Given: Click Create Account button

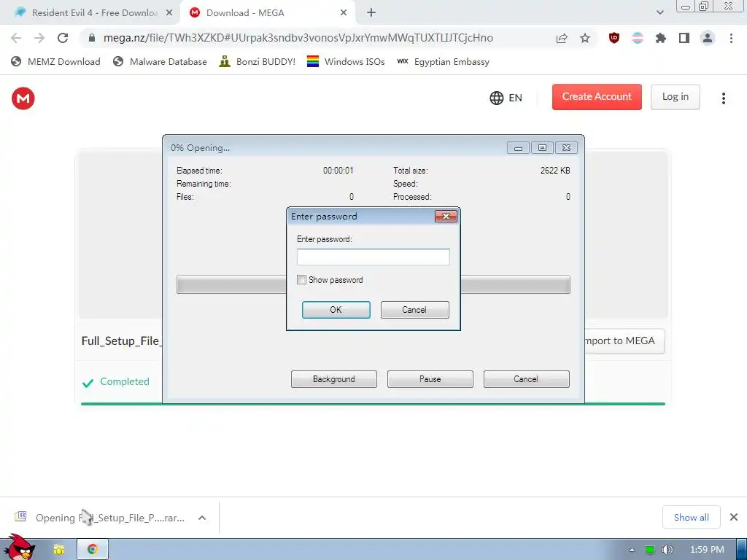Looking at the screenshot, I should (597, 97).
